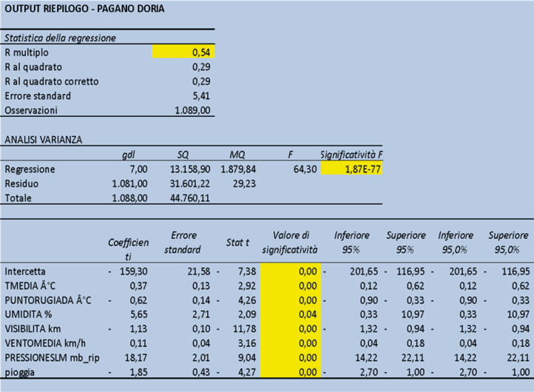This screenshot has height=392, width=534.
Task: Click the 'Coefficienti' column header
Action: point(129,249)
